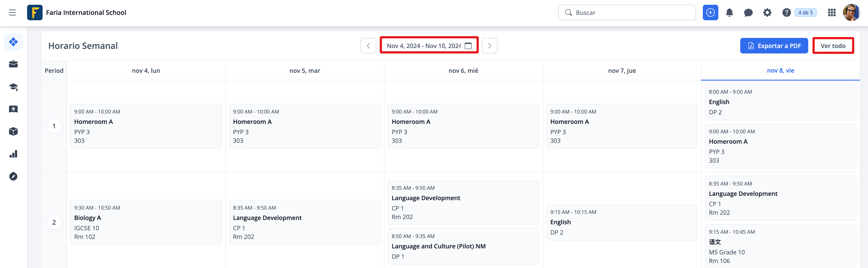Open the user profile avatar menu

click(851, 12)
